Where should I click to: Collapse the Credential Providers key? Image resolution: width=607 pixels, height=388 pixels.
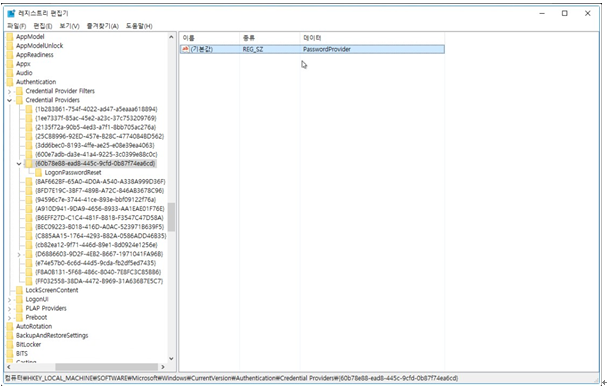pyautogui.click(x=10, y=100)
